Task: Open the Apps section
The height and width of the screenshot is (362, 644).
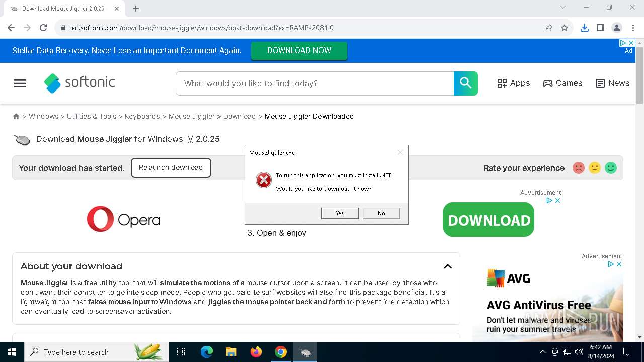Action: pos(513,83)
